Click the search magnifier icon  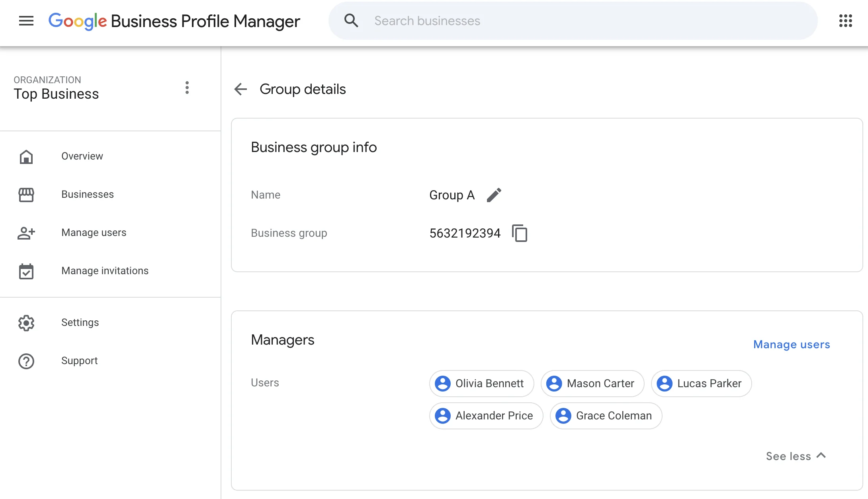[x=352, y=20]
